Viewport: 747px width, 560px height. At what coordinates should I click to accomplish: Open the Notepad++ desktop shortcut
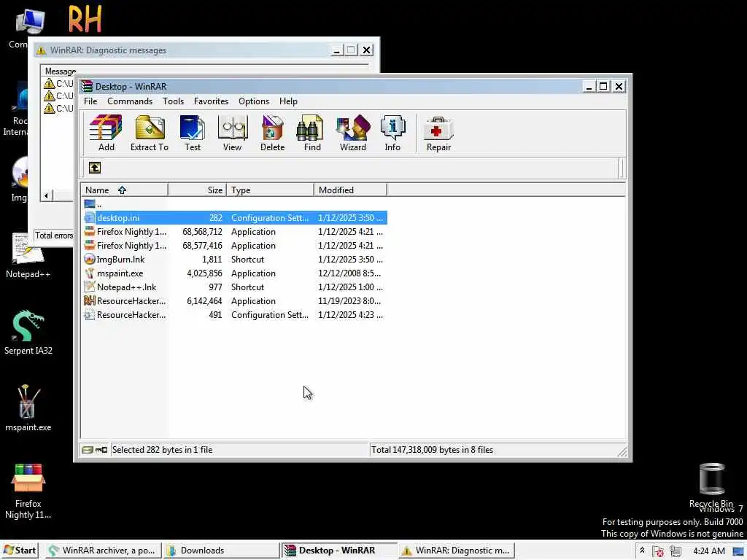click(28, 256)
